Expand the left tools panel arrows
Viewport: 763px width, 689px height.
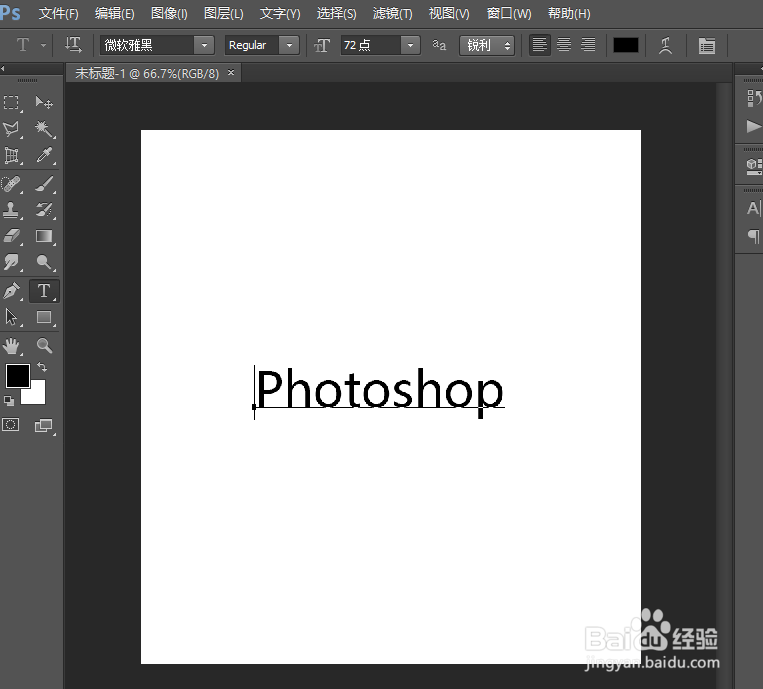[3, 69]
